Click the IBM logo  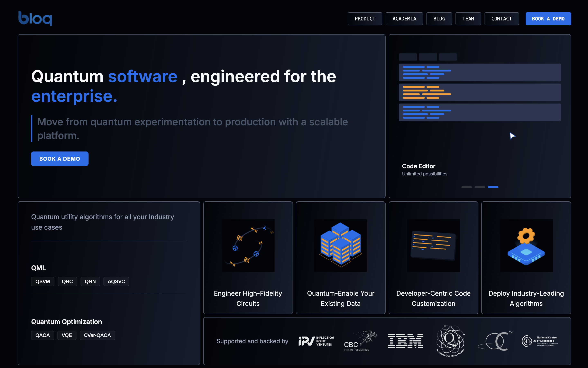click(x=405, y=341)
